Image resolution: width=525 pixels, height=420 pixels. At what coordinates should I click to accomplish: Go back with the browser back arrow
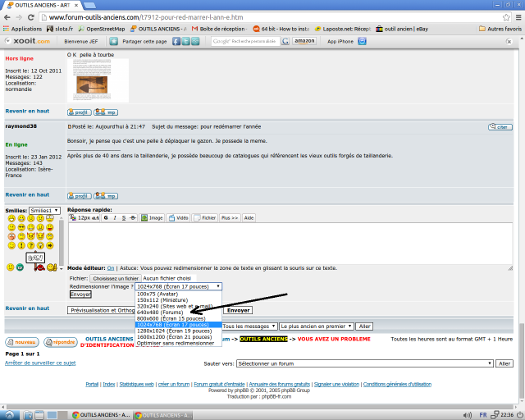click(x=7, y=17)
